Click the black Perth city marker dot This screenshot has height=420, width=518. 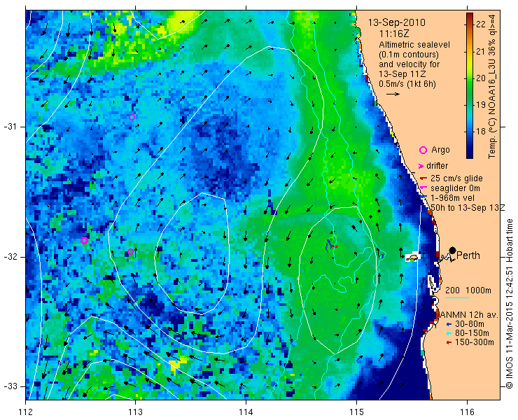(x=453, y=250)
